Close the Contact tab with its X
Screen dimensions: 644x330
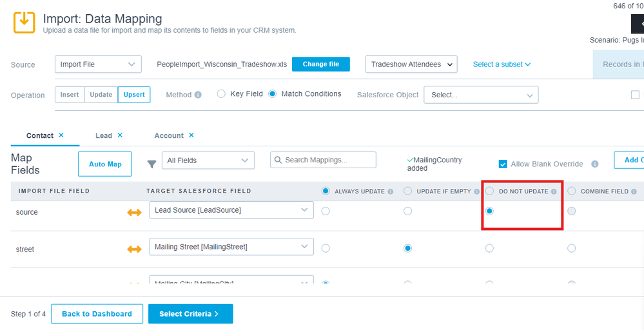61,135
